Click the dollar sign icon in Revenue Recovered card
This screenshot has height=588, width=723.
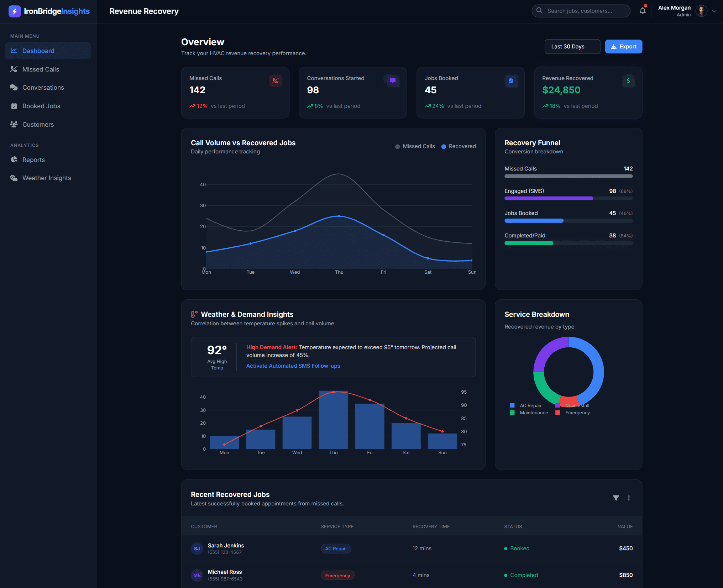click(628, 81)
